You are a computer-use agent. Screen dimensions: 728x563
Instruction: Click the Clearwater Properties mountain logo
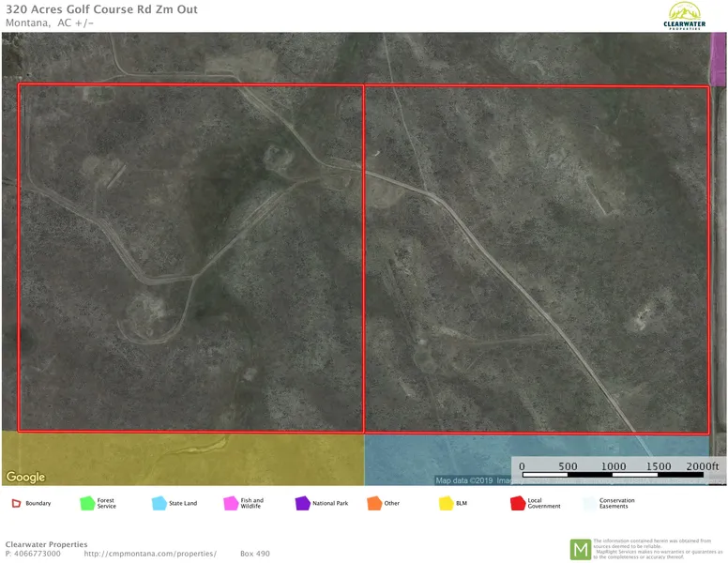(x=682, y=15)
